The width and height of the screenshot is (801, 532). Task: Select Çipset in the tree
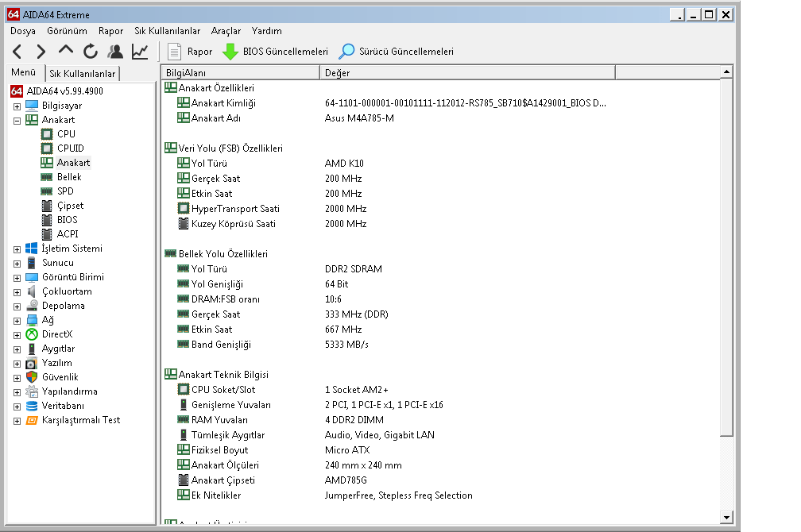click(70, 205)
